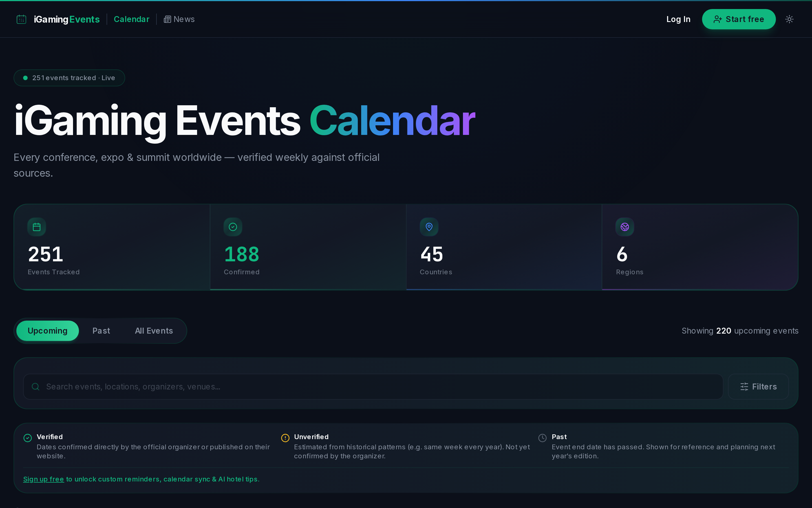Click the 251 events tracked Live badge
This screenshot has width=812, height=508.
(x=69, y=78)
